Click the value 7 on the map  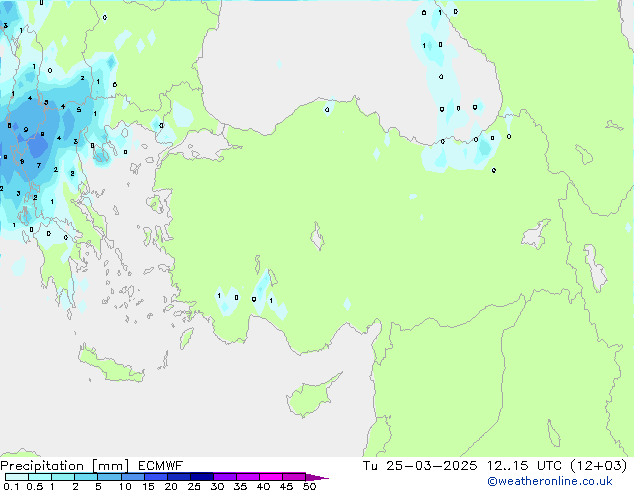click(x=39, y=165)
